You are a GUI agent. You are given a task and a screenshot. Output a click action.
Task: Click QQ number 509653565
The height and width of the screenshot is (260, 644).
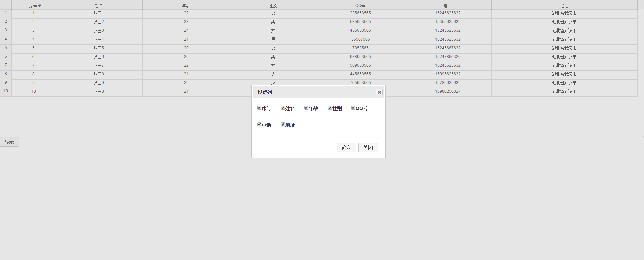coord(360,65)
